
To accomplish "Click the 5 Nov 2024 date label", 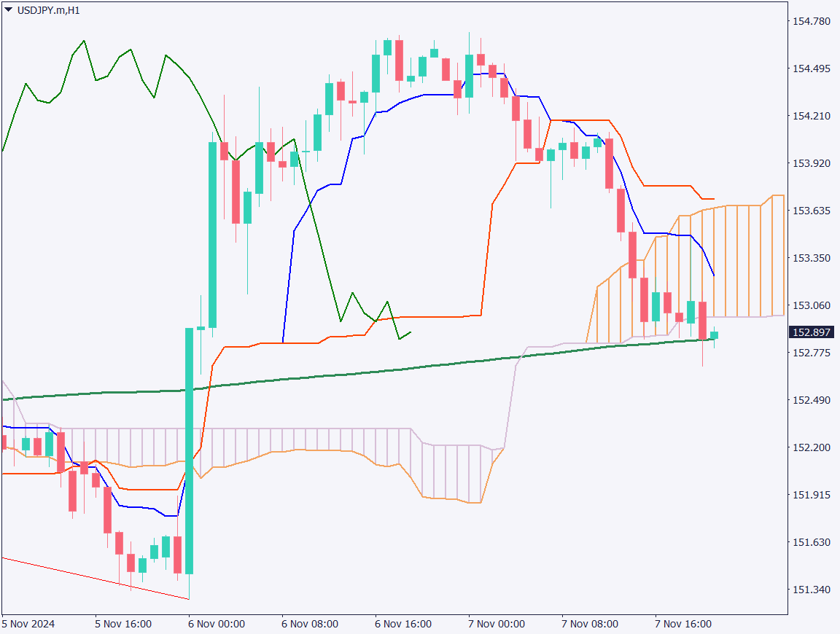I will point(29,624).
